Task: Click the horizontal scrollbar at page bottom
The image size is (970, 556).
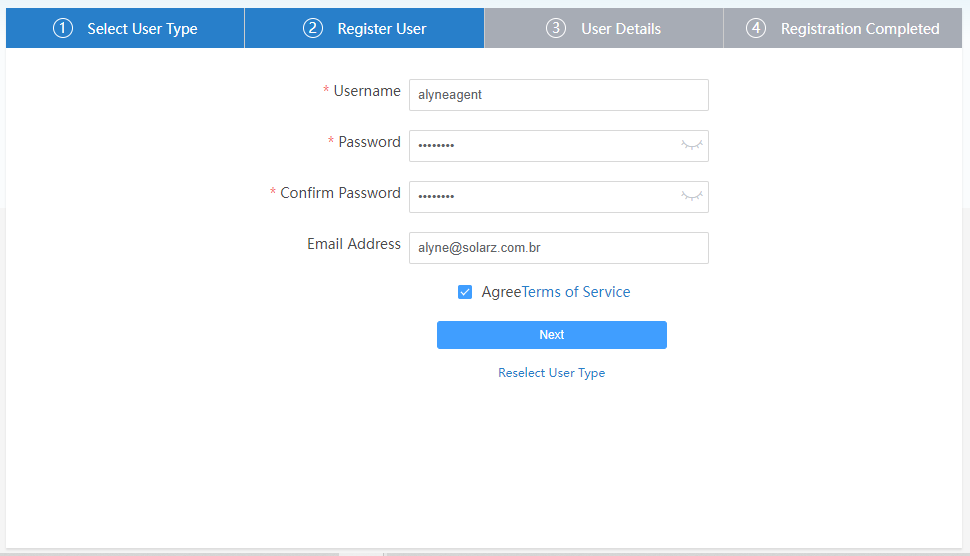Action: tap(362, 552)
